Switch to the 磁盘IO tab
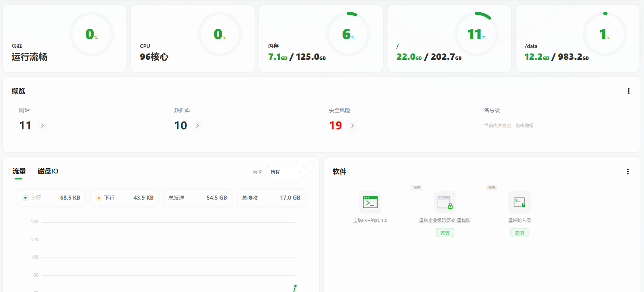This screenshot has width=644, height=292. [x=48, y=171]
